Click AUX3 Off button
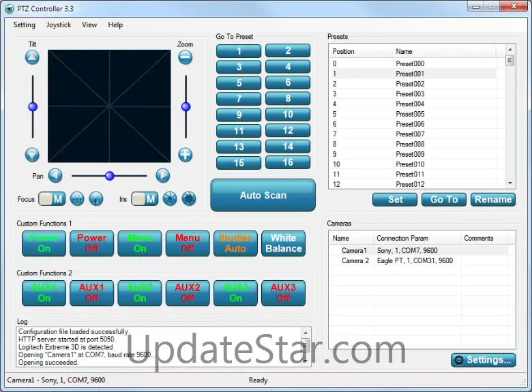Image resolution: width=532 pixels, height=392 pixels. [284, 293]
